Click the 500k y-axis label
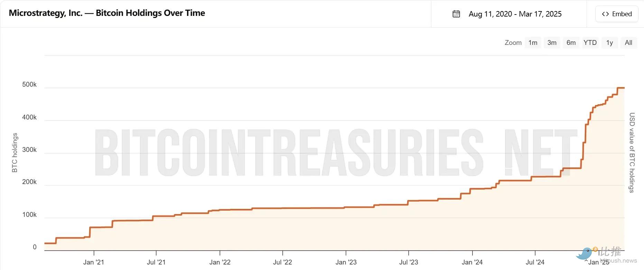The image size is (644, 270). pos(29,85)
